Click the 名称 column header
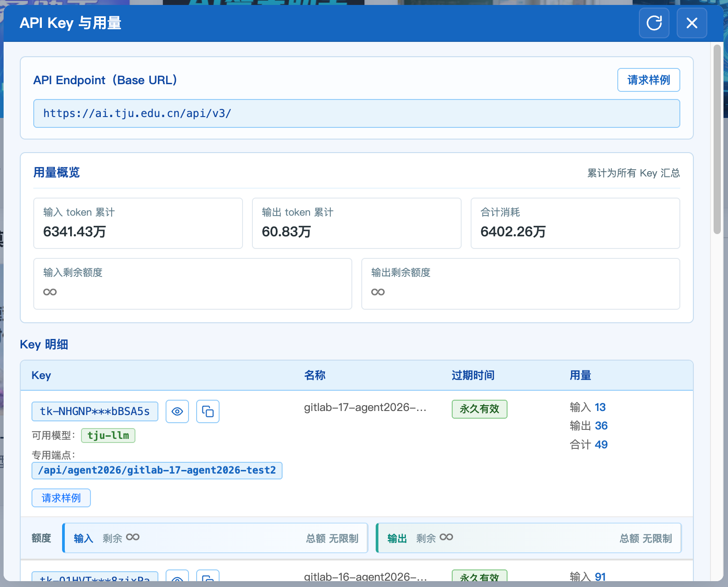 pos(315,375)
